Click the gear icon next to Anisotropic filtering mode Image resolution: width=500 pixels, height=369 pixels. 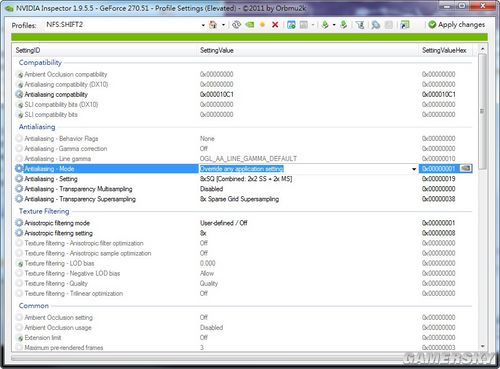tap(19, 223)
